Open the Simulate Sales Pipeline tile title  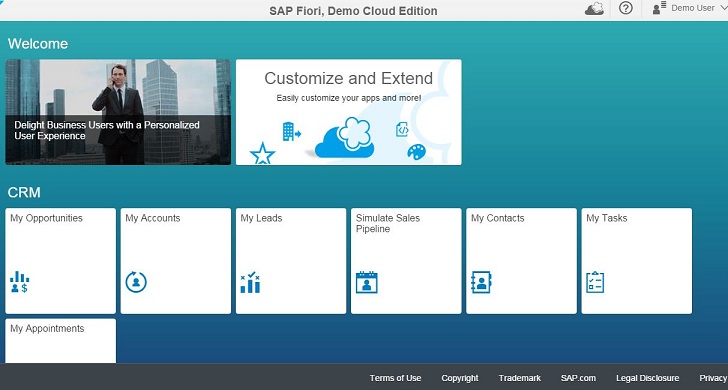pos(388,223)
